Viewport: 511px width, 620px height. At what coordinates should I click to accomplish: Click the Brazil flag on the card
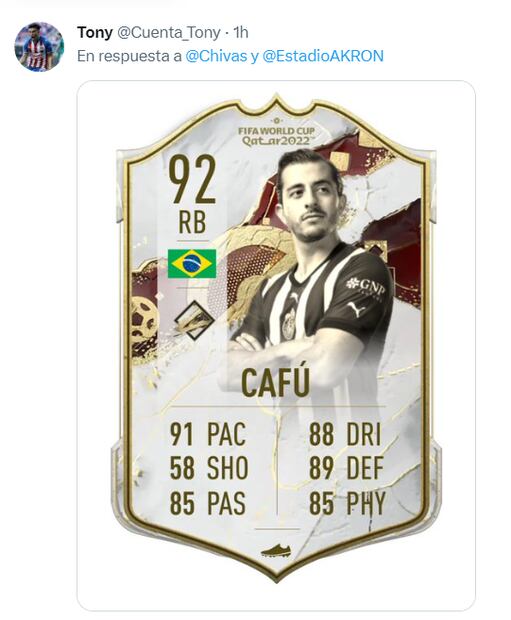pos(192,264)
